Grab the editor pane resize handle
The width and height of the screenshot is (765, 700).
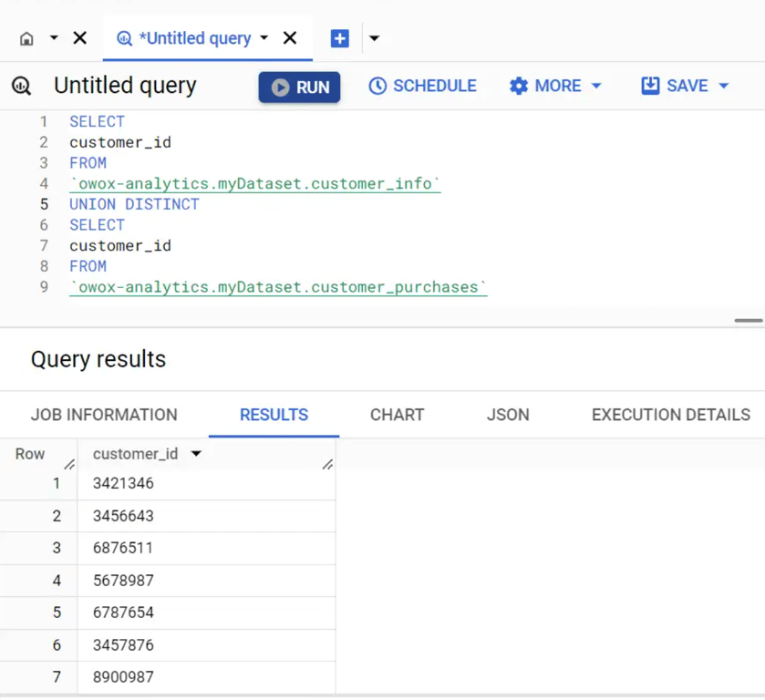749,321
